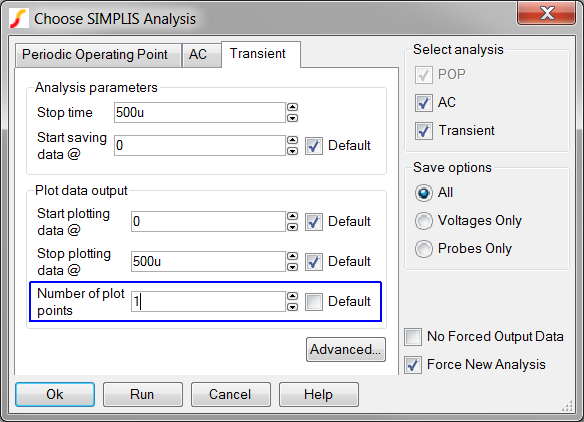This screenshot has width=584, height=422.
Task: Click the Run button
Action: pos(143,394)
